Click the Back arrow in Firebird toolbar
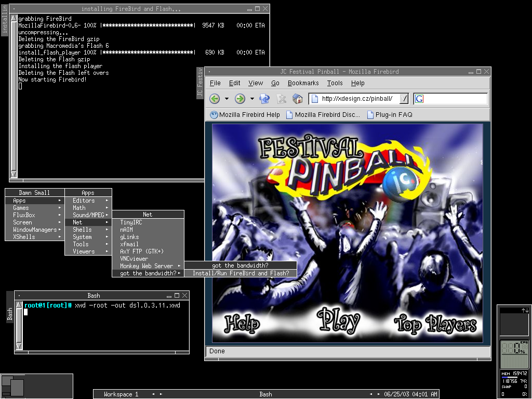The height and width of the screenshot is (399, 532). coord(215,99)
